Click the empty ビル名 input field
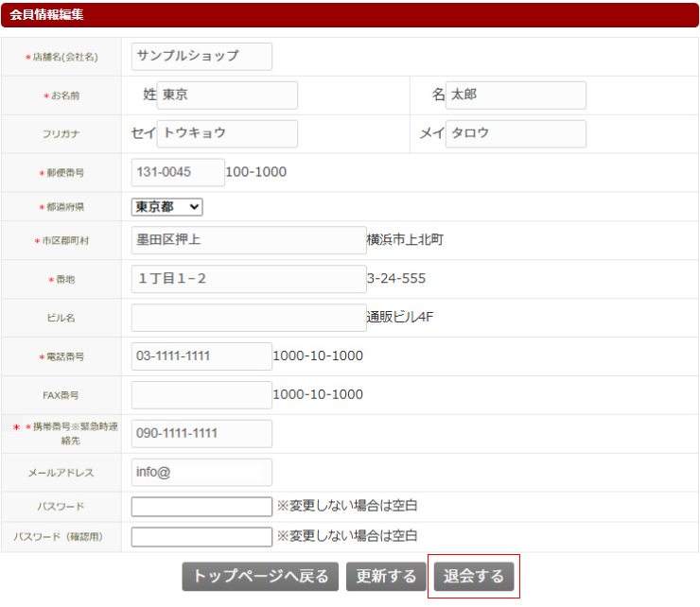 click(x=249, y=318)
